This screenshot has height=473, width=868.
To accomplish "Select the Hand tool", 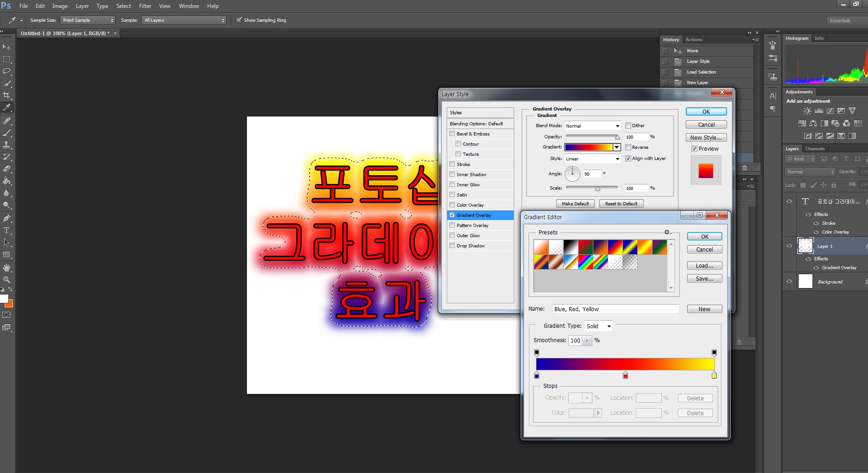I will 6,268.
